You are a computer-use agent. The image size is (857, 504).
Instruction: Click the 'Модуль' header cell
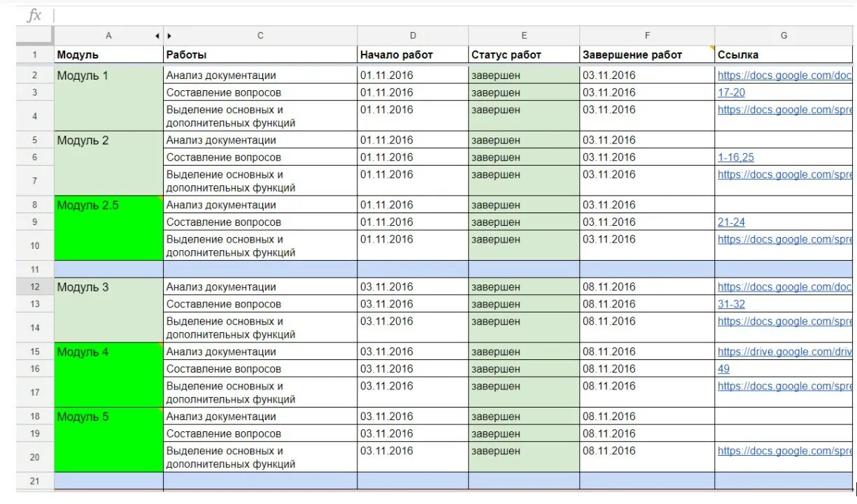(x=108, y=55)
